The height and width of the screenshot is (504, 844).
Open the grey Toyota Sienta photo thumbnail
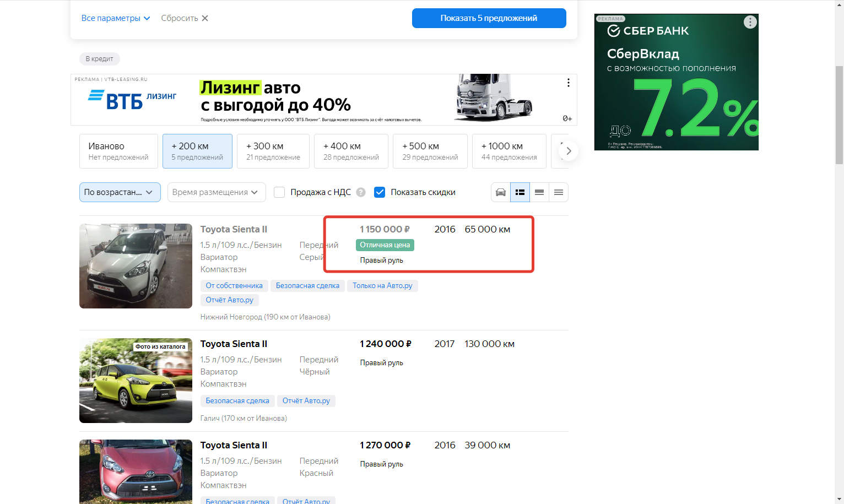pos(136,266)
